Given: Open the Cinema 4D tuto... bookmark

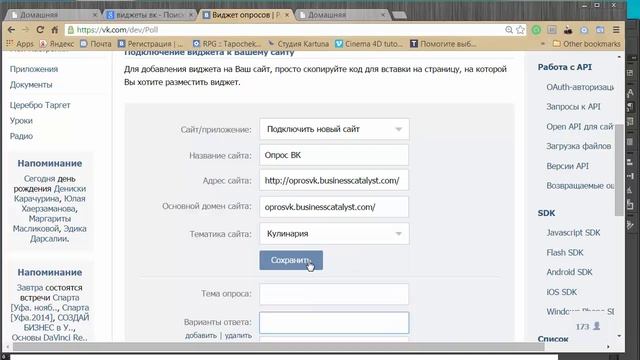Looking at the screenshot, I should click(369, 44).
